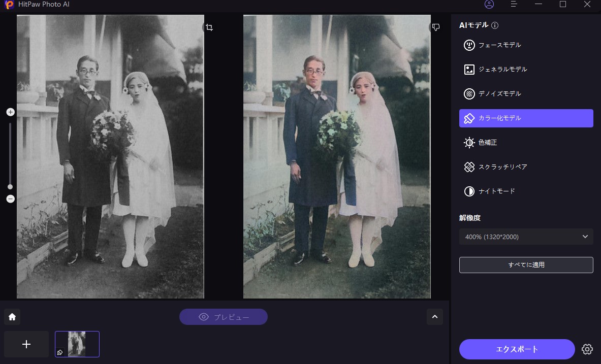Click the info icon beside AIモデル

tap(495, 25)
